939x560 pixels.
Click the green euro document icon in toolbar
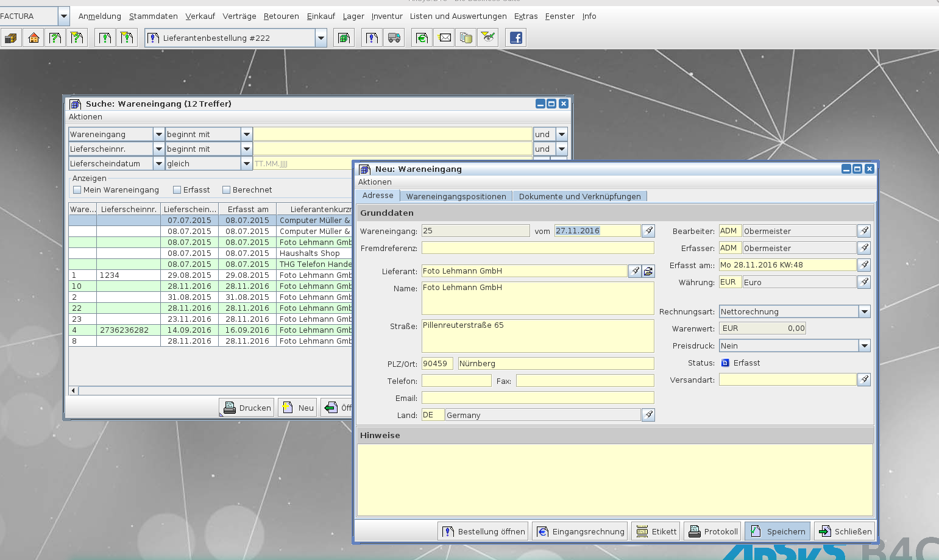pyautogui.click(x=422, y=38)
